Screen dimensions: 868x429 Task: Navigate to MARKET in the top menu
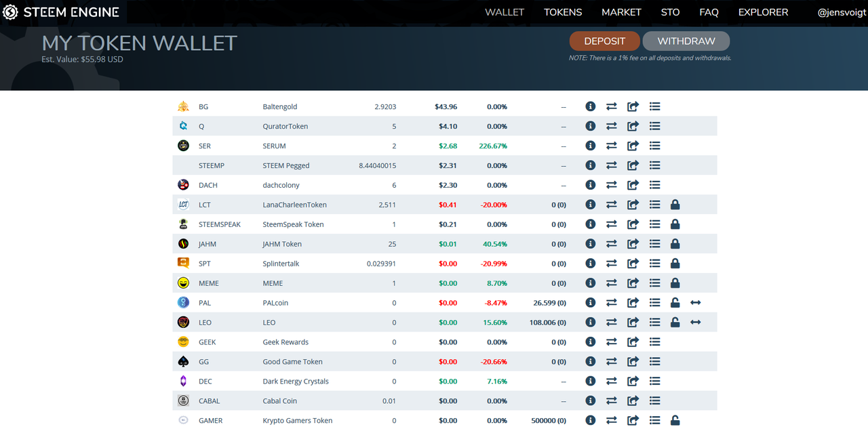(621, 12)
